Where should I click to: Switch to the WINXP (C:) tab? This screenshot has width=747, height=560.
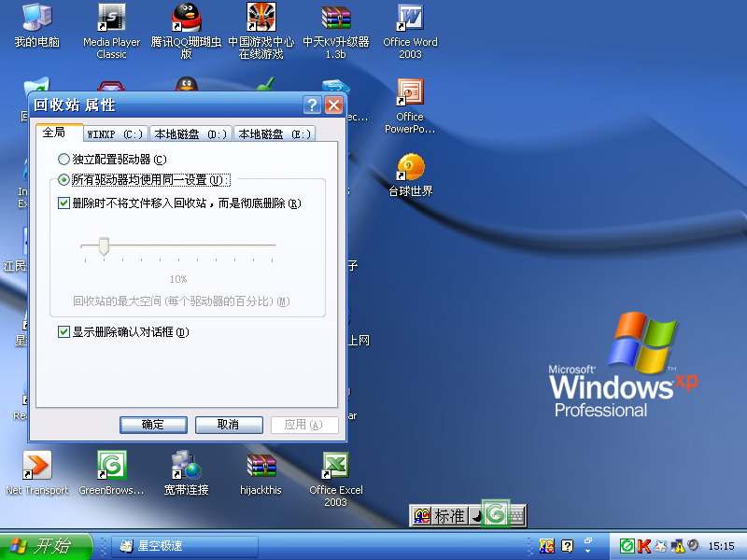click(x=115, y=134)
